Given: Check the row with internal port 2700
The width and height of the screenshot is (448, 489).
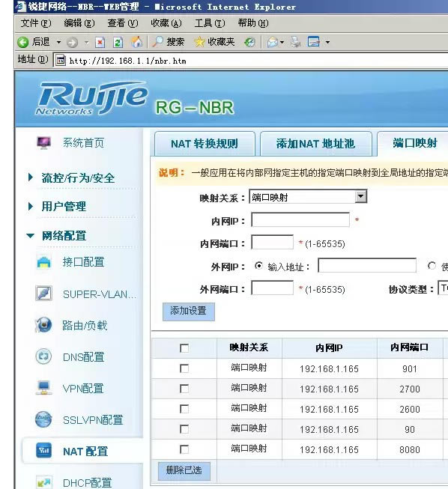Looking at the screenshot, I should 184,389.
